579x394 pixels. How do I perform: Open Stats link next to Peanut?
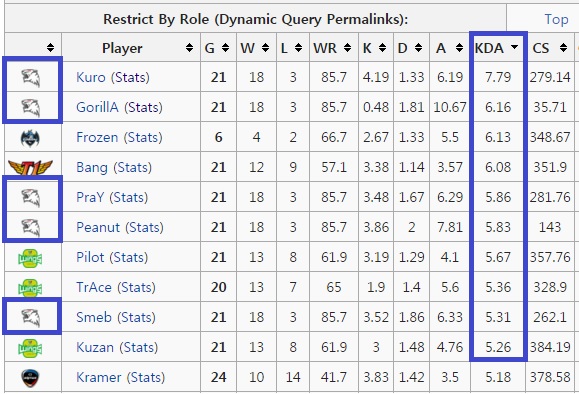coord(144,227)
